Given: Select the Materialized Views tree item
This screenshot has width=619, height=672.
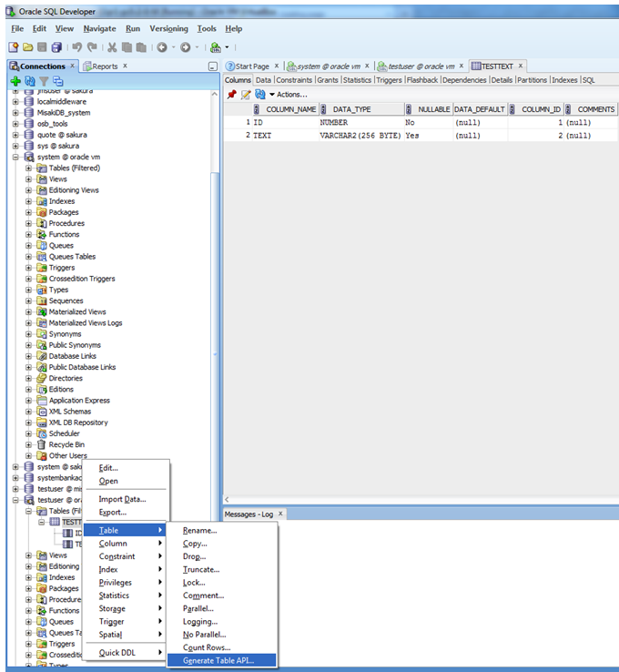Looking at the screenshot, I should click(x=77, y=312).
